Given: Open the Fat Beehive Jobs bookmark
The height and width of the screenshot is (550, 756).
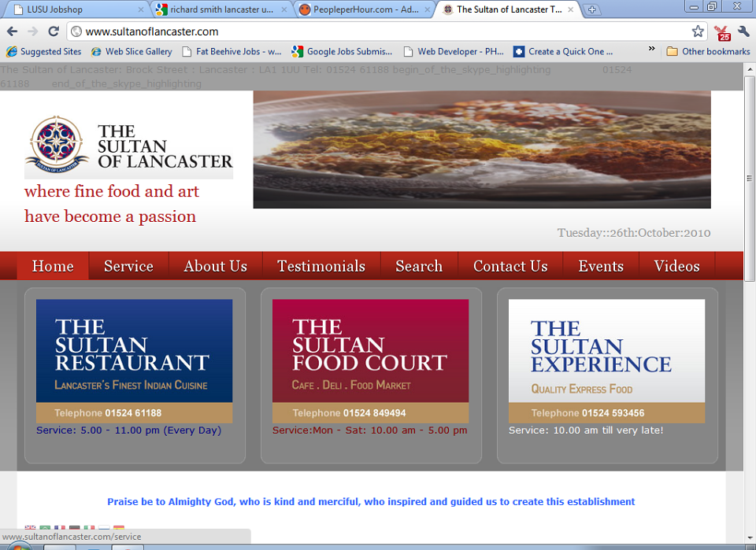Looking at the screenshot, I should [232, 51].
